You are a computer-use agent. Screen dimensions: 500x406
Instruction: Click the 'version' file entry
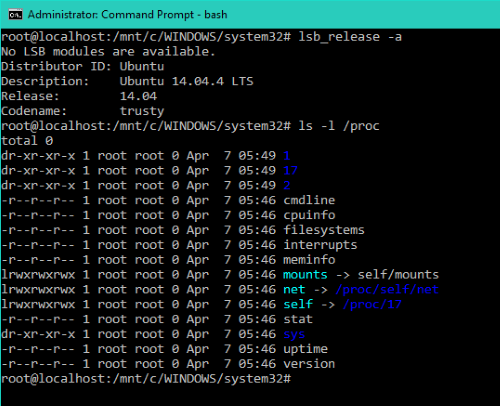tap(309, 364)
